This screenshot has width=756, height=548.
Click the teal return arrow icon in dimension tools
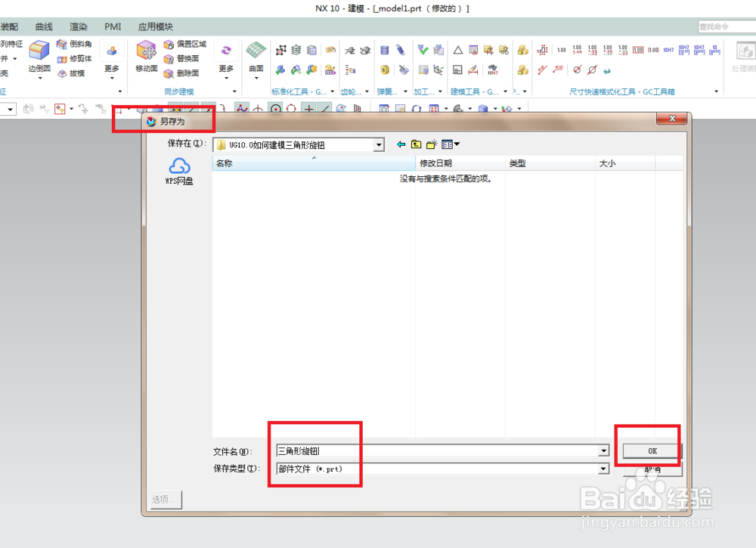607,70
